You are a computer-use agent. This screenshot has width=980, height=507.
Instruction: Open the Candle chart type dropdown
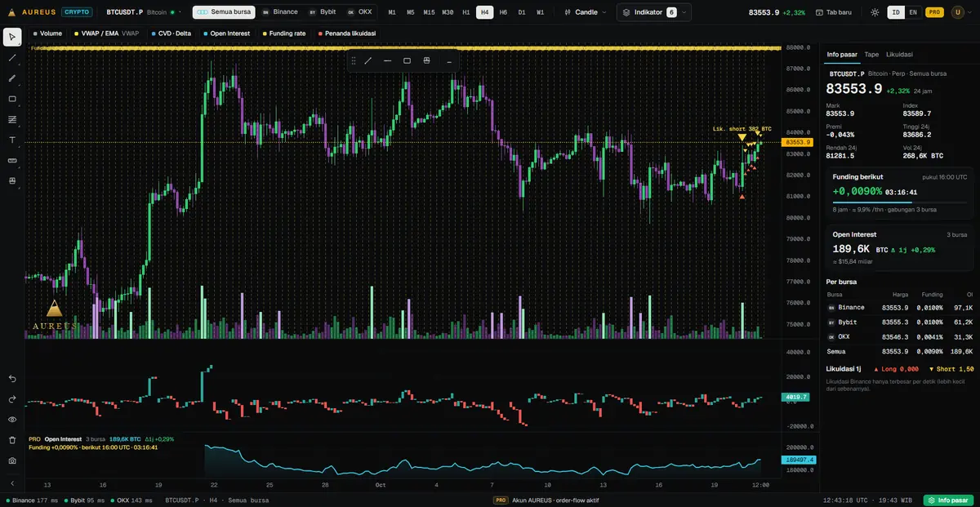click(x=586, y=12)
